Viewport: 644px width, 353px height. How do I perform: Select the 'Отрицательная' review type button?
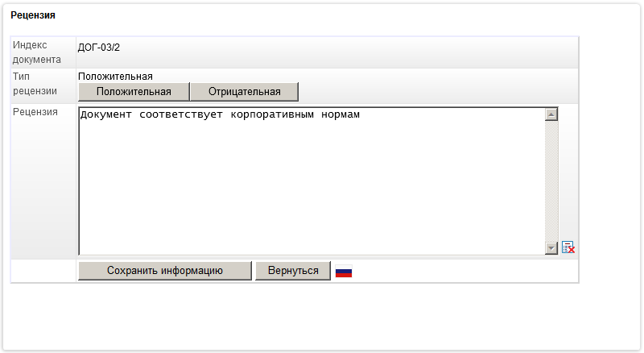coord(244,91)
